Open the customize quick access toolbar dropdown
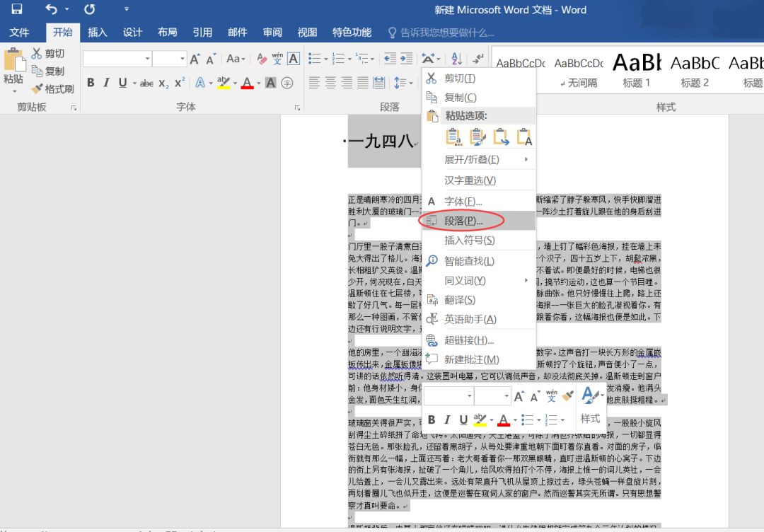The height and width of the screenshot is (532, 764). coord(126,8)
